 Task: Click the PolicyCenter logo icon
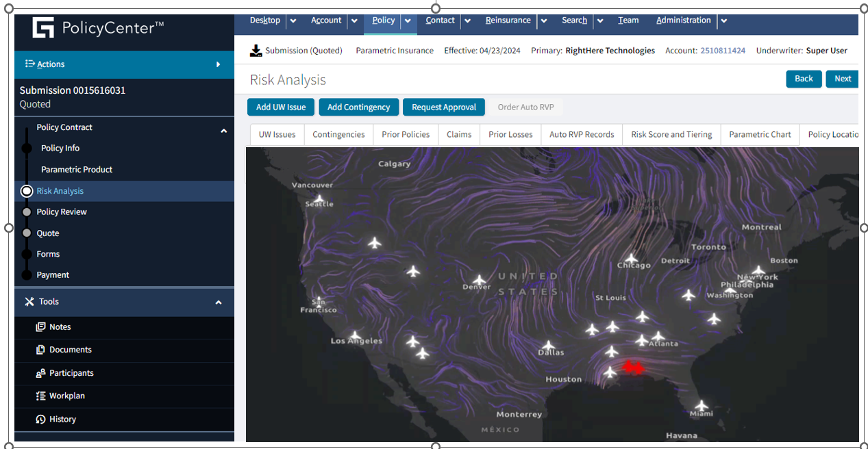point(43,28)
